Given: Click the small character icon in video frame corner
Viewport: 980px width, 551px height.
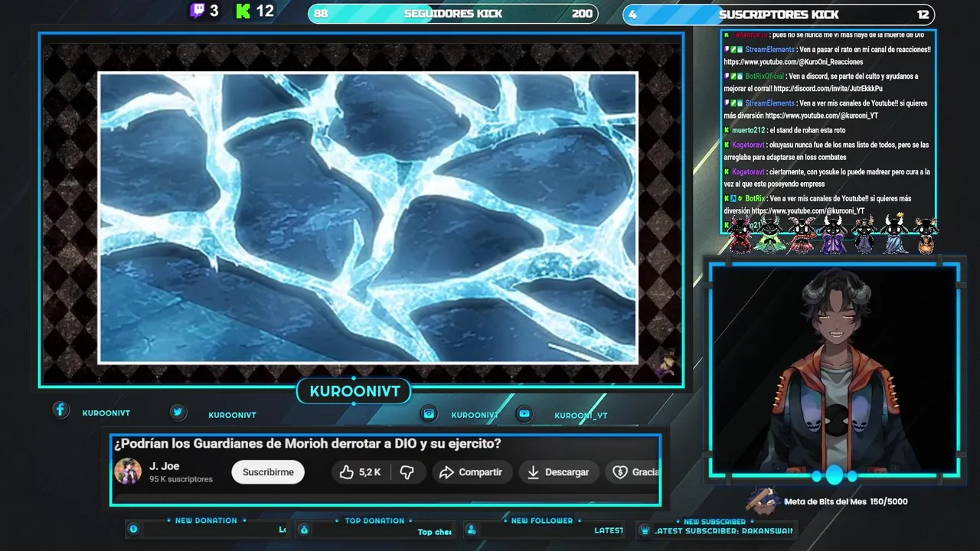Looking at the screenshot, I should click(666, 363).
